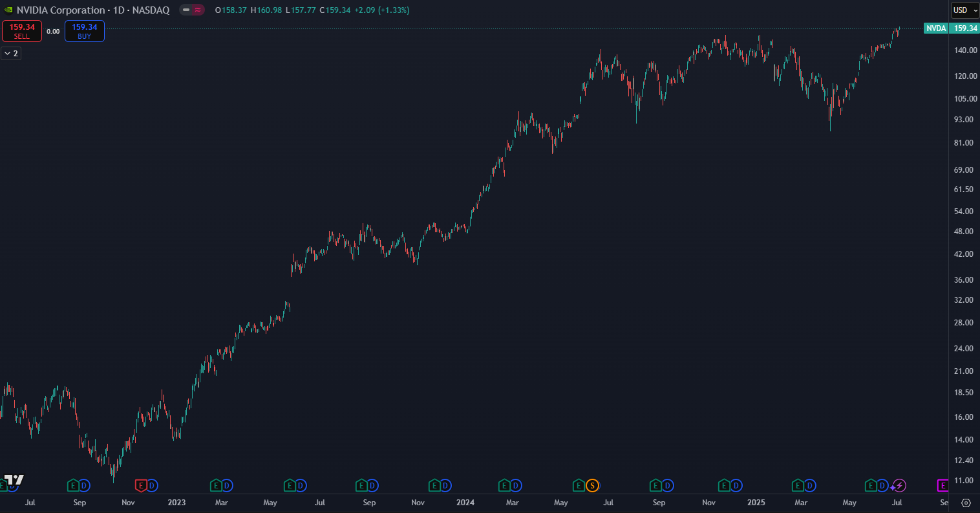Click the 61.50 price axis label
Image resolution: width=980 pixels, height=513 pixels.
(x=965, y=190)
